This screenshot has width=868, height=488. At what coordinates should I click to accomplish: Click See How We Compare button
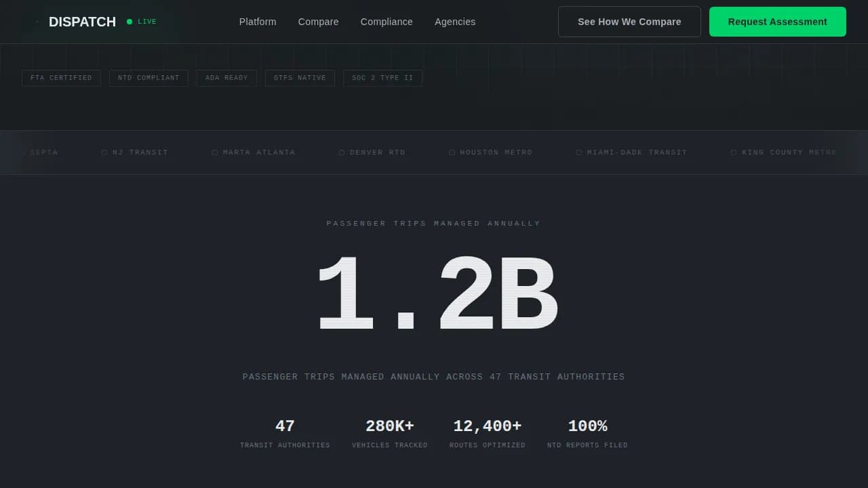coord(629,22)
